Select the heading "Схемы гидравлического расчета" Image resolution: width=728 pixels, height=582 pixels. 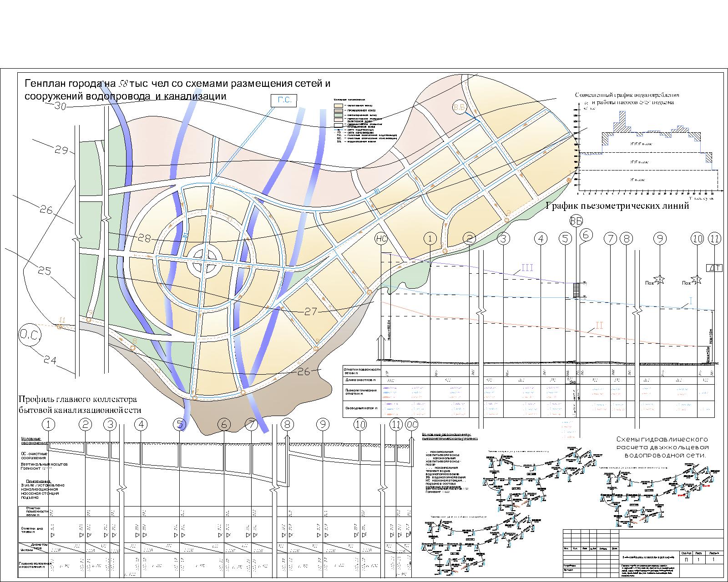coord(662,443)
